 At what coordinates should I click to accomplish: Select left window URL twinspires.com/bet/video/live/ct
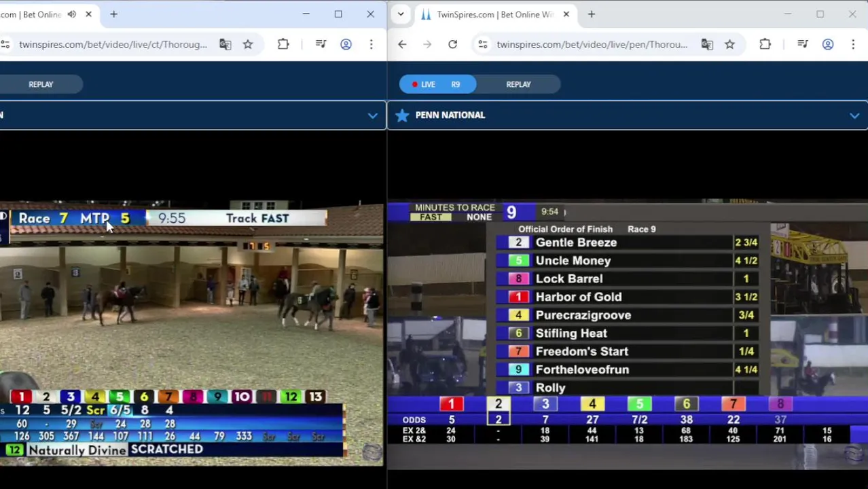point(113,44)
